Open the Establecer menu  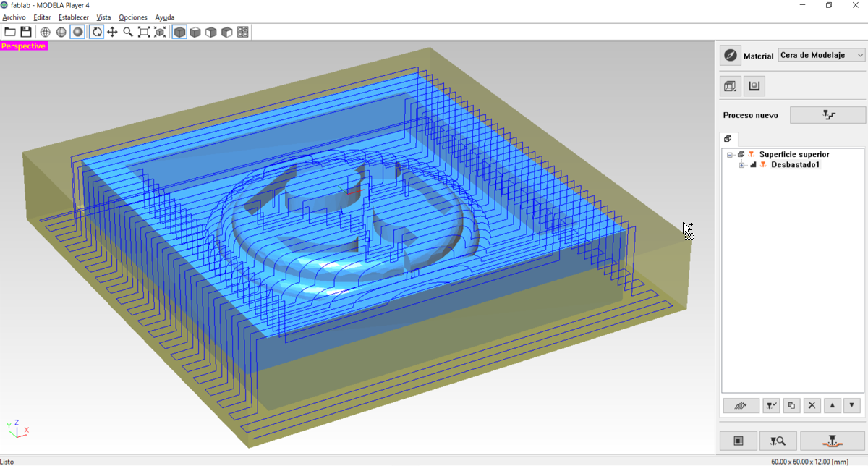tap(74, 17)
